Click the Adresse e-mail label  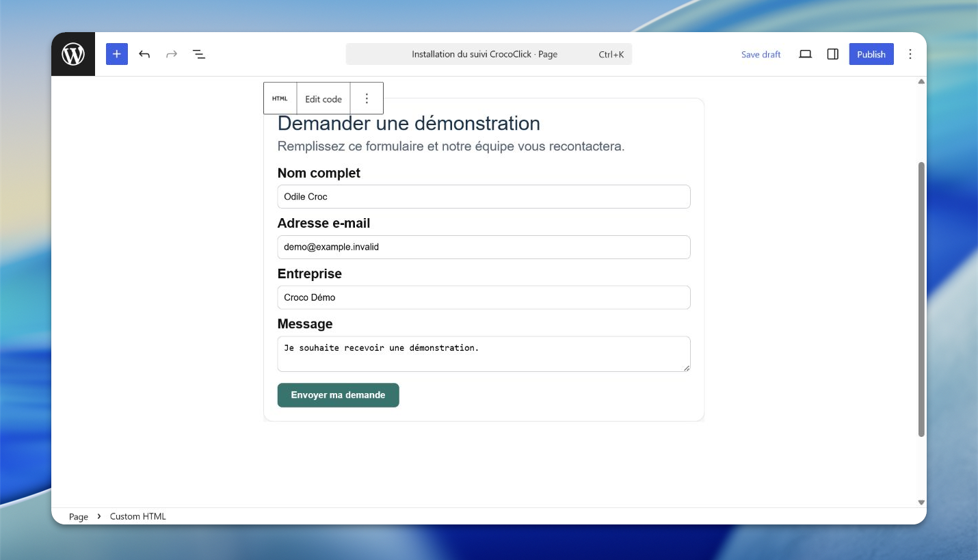click(x=323, y=224)
